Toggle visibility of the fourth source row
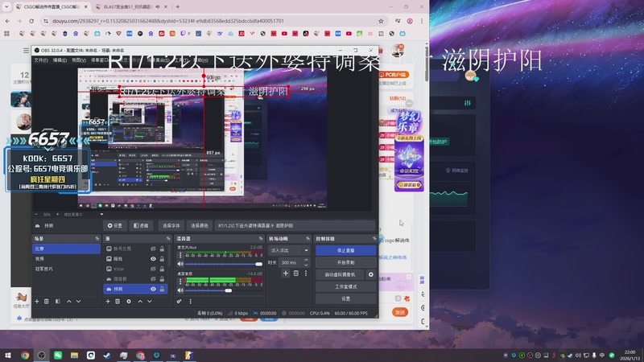Viewport: 644px width, 362px height. pyautogui.click(x=153, y=279)
